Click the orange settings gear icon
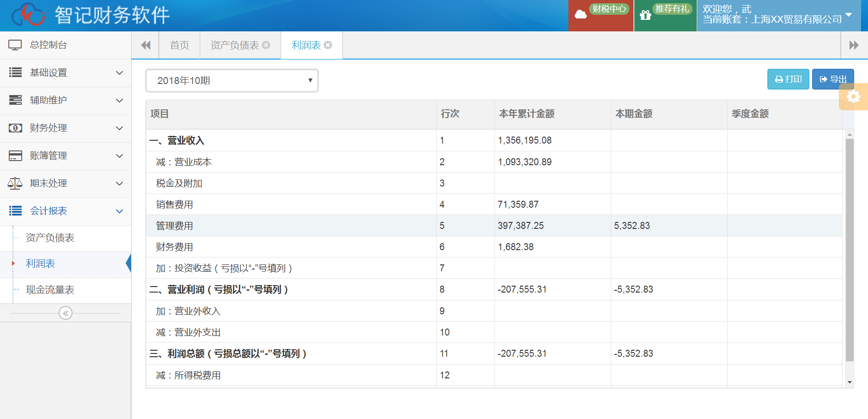 click(x=853, y=96)
